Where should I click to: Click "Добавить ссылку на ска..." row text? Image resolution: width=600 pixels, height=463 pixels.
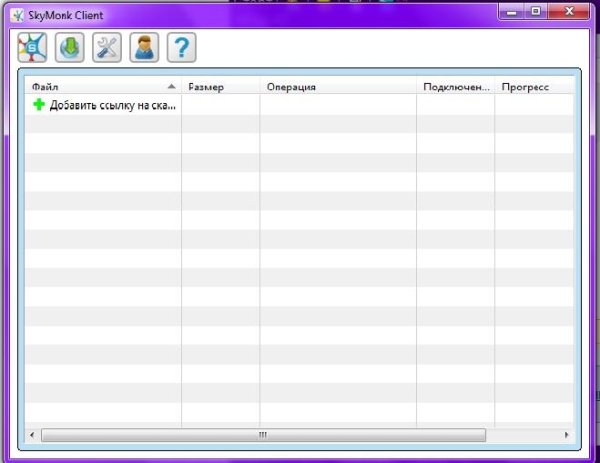pos(113,105)
